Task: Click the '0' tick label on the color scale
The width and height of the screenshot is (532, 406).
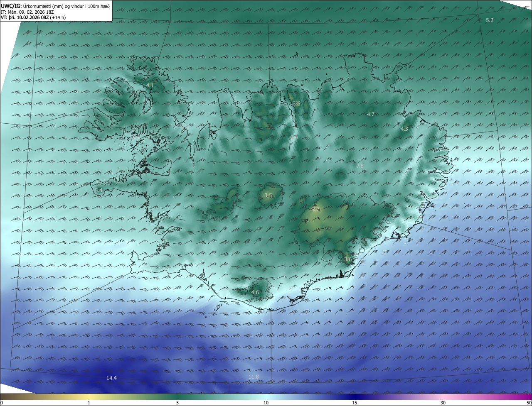Action: tap(1, 403)
